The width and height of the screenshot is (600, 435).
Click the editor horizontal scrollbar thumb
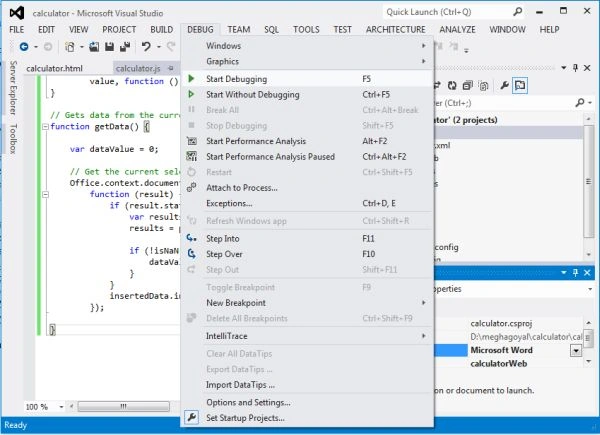coord(124,406)
